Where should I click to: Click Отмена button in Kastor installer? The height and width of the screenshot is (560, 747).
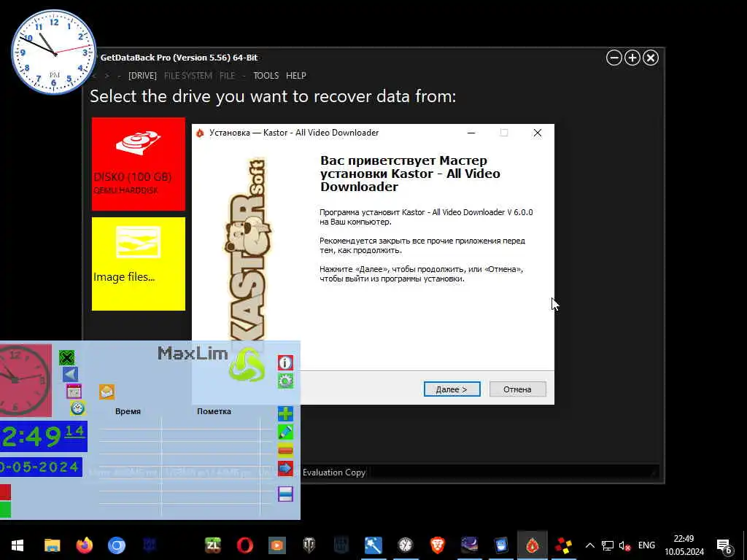click(517, 389)
